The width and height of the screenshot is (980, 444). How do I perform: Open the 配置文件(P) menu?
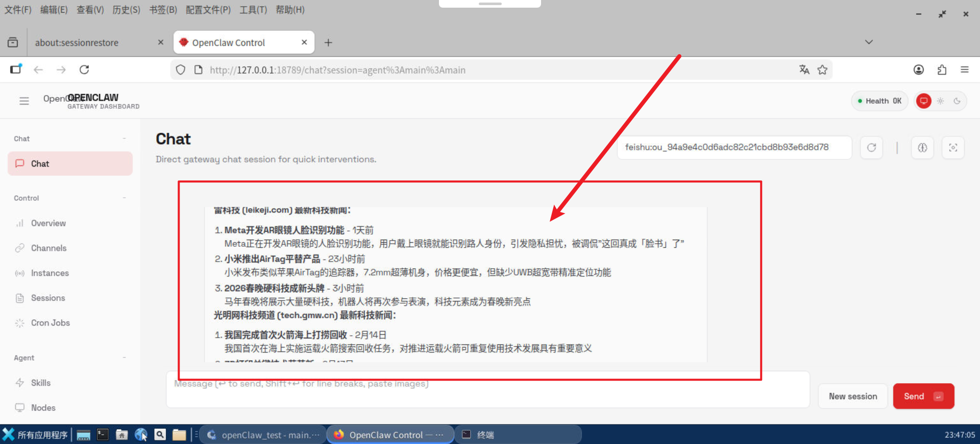tap(208, 10)
